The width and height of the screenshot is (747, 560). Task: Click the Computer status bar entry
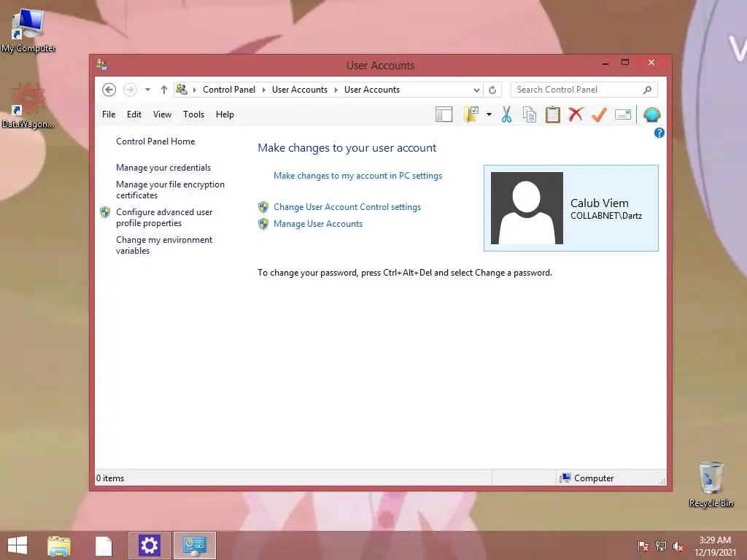[587, 478]
